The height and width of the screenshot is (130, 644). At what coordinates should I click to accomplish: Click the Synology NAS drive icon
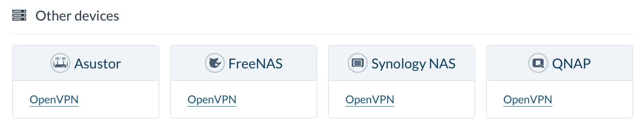358,63
